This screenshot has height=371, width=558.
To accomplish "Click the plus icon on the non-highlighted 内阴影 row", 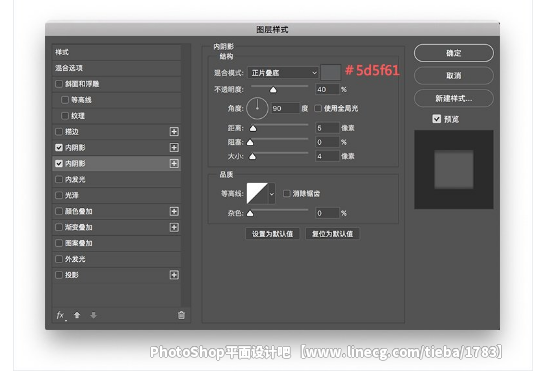I will [174, 147].
